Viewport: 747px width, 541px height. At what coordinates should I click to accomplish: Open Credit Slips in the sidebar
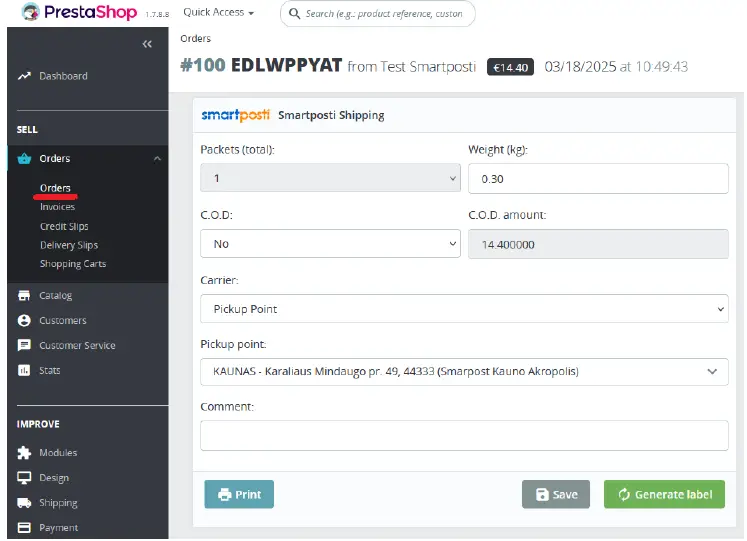pos(64,226)
